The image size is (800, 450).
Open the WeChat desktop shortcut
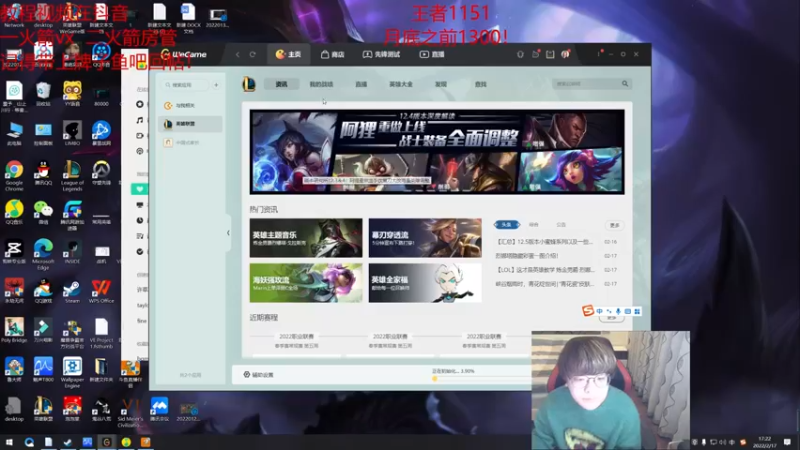click(x=43, y=212)
